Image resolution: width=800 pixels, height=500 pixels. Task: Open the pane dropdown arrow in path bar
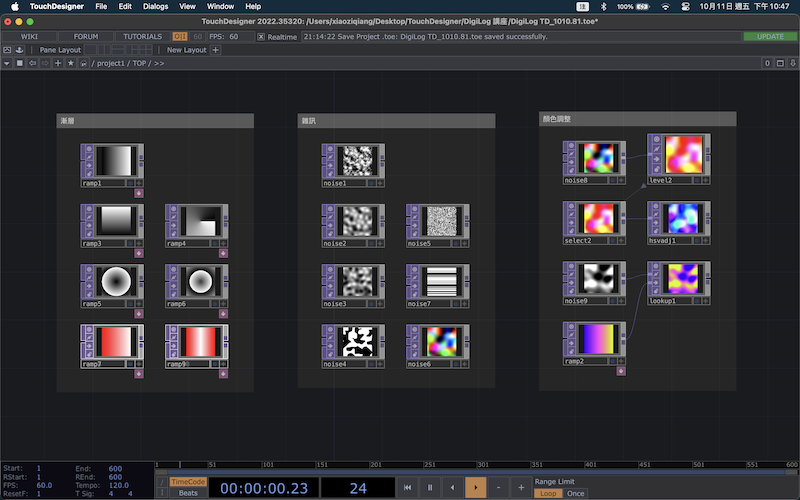click(7, 63)
